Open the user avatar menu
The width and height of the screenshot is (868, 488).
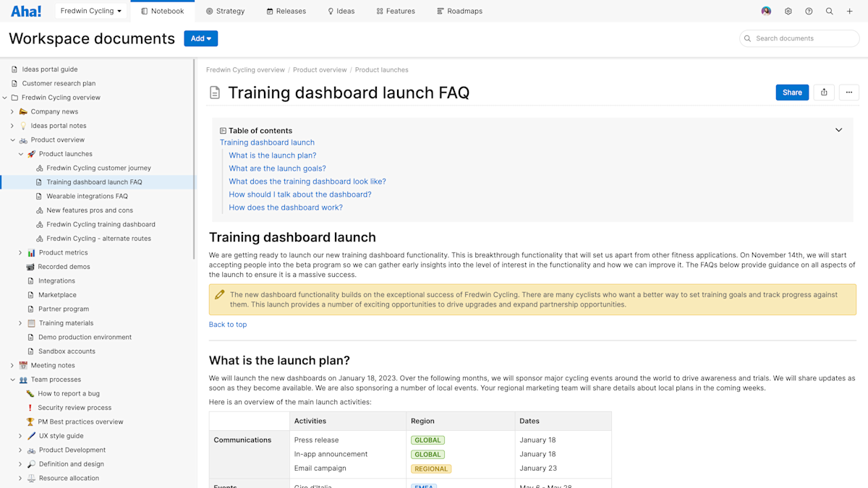766,11
